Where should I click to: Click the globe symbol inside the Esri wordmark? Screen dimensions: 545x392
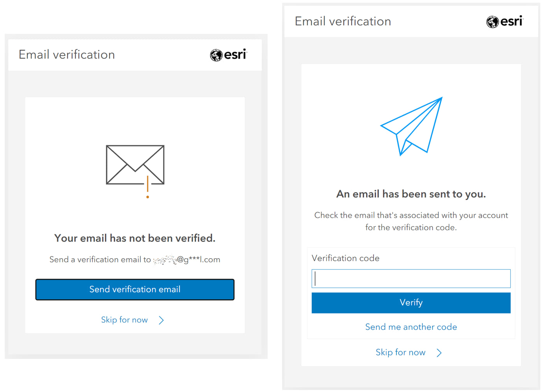[216, 55]
